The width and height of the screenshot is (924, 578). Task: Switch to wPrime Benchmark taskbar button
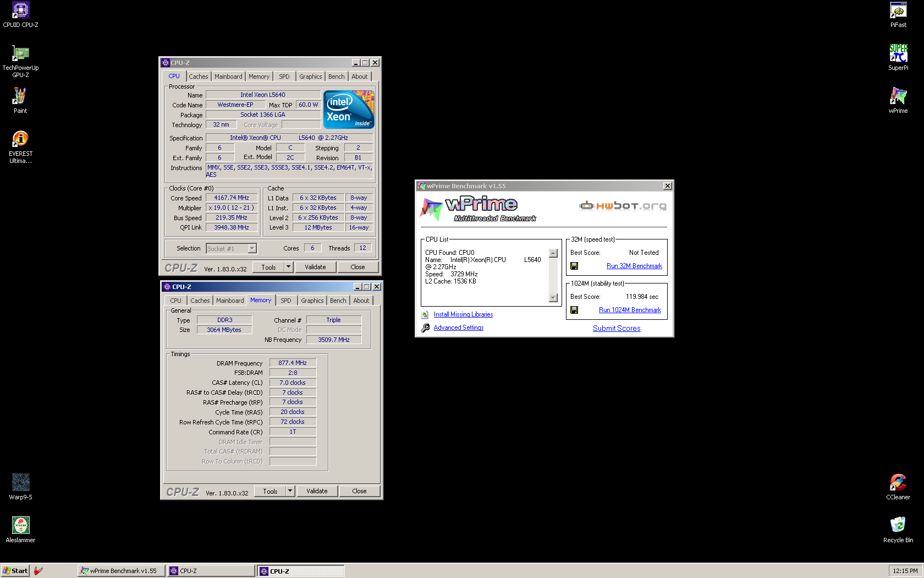[121, 571]
